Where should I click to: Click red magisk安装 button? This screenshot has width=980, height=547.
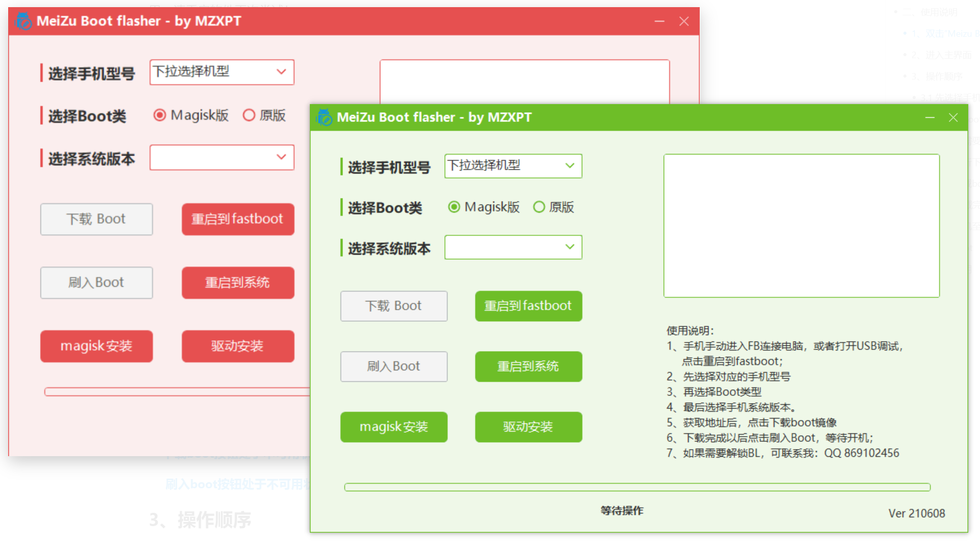pyautogui.click(x=96, y=346)
